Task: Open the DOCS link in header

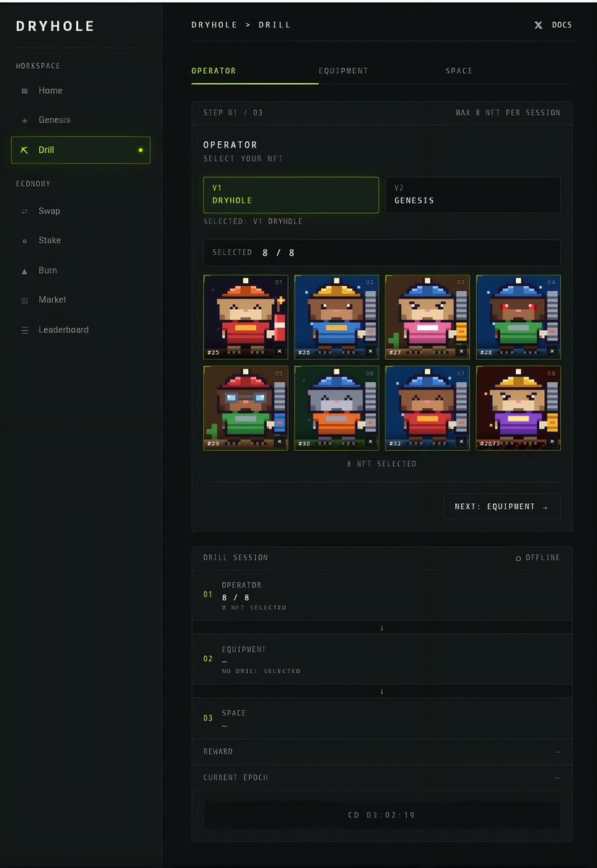Action: coord(562,25)
